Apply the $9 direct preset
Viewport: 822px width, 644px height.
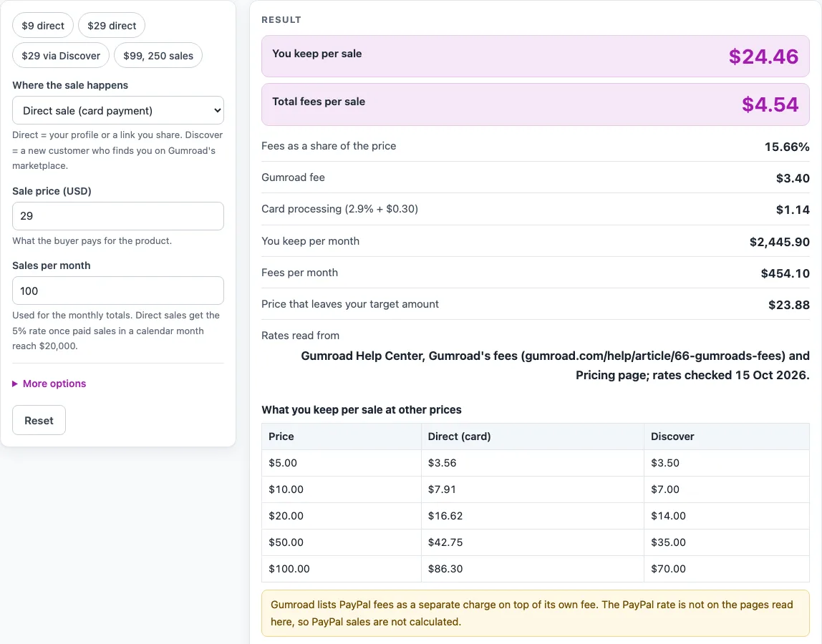42,25
